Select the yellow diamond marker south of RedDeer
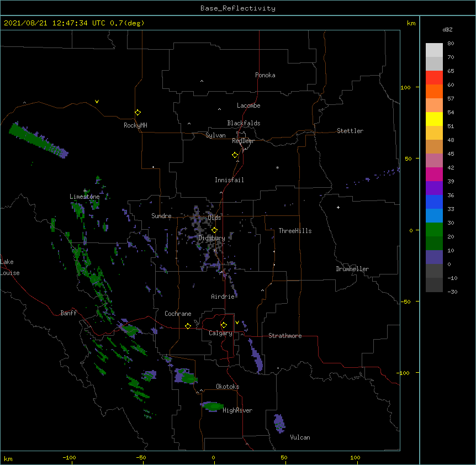The width and height of the screenshot is (476, 465). pyautogui.click(x=235, y=155)
